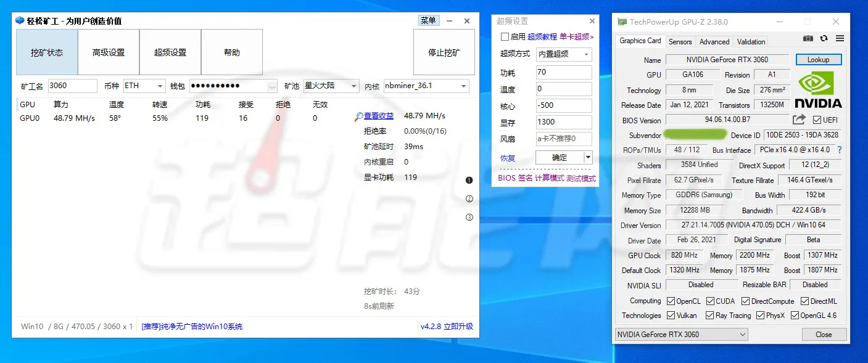
Task: Select the circled number 2 page indicator
Action: [x=469, y=198]
